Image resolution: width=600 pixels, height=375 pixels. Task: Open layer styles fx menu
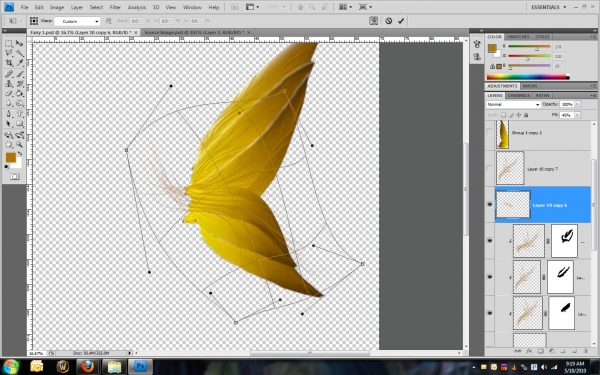(530, 351)
